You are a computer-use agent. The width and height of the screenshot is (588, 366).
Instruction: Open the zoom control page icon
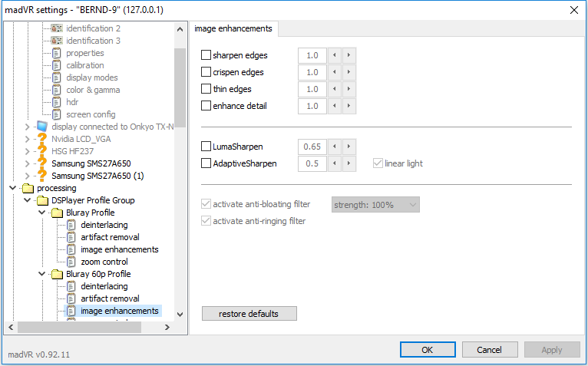71,262
